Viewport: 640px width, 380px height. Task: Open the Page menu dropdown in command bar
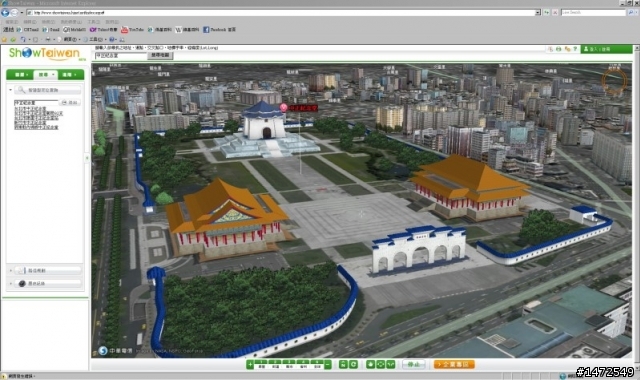pos(69,40)
